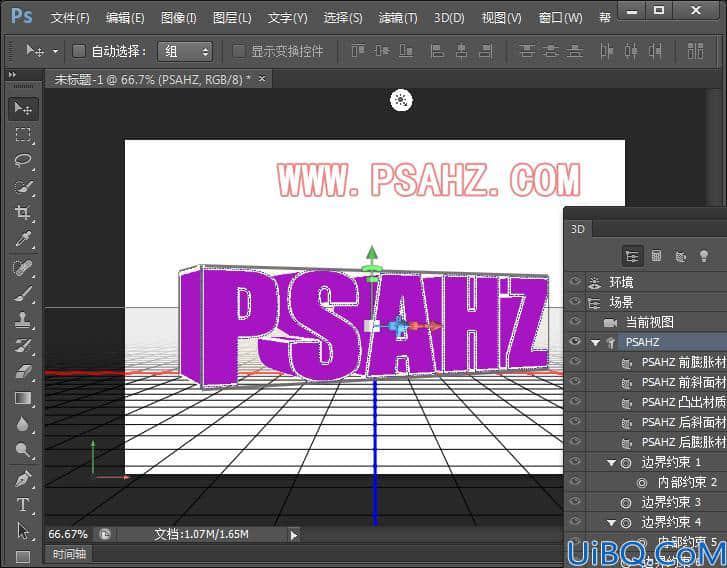This screenshot has height=568, width=727.
Task: Toggle visibility of 当前视图 row
Action: point(575,321)
